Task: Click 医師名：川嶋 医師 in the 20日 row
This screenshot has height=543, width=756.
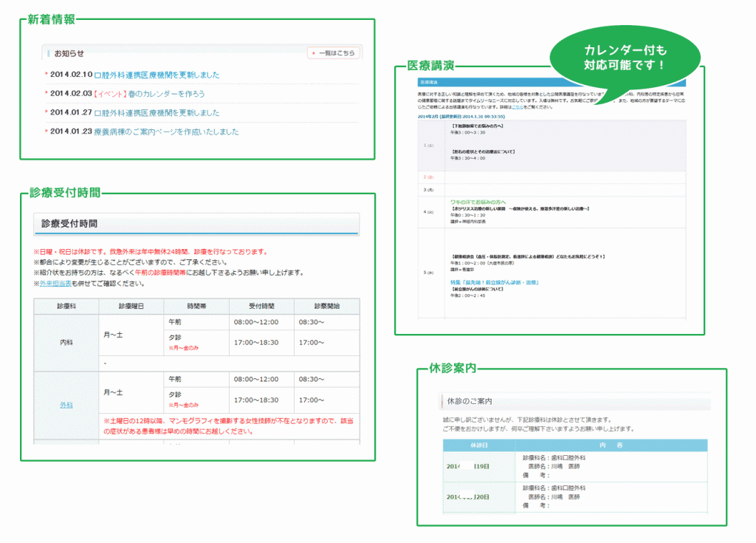Action: tap(554, 496)
